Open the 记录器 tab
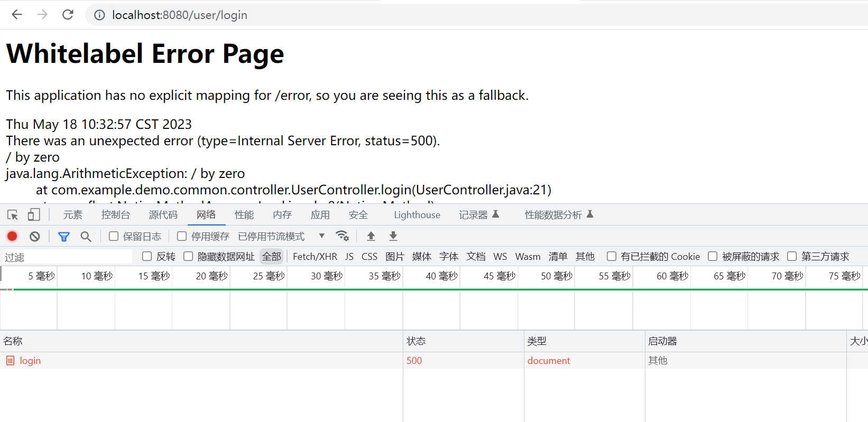The width and height of the screenshot is (868, 422). click(x=479, y=215)
